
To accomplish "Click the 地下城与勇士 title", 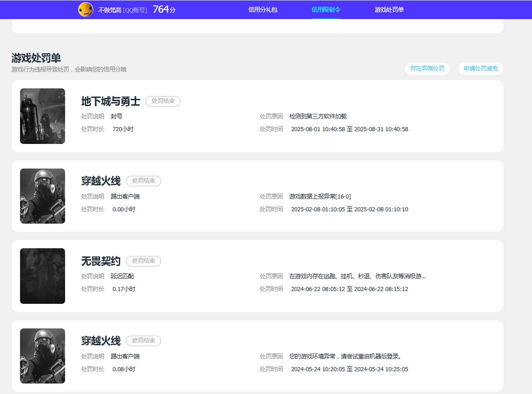I will 111,101.
